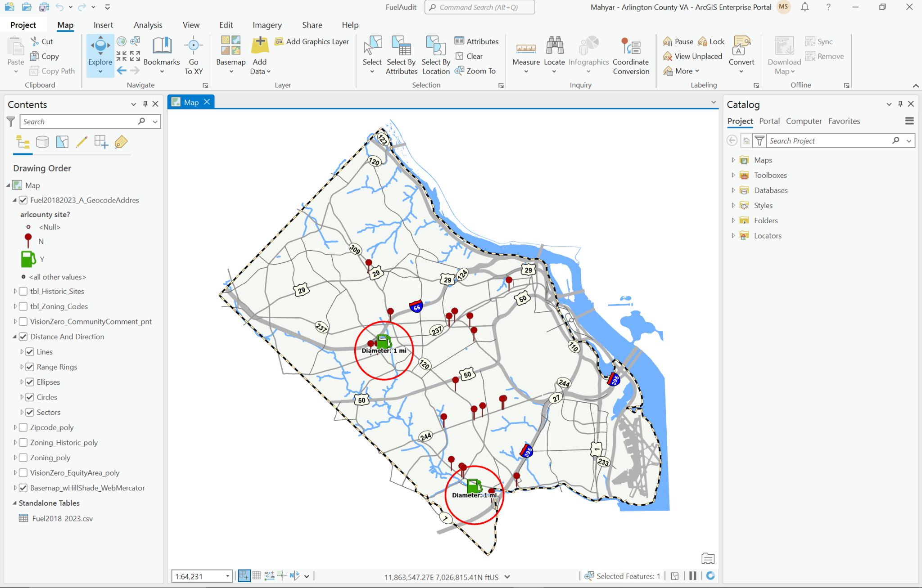
Task: Collapse the Distance And Direction group layer
Action: [x=14, y=337]
